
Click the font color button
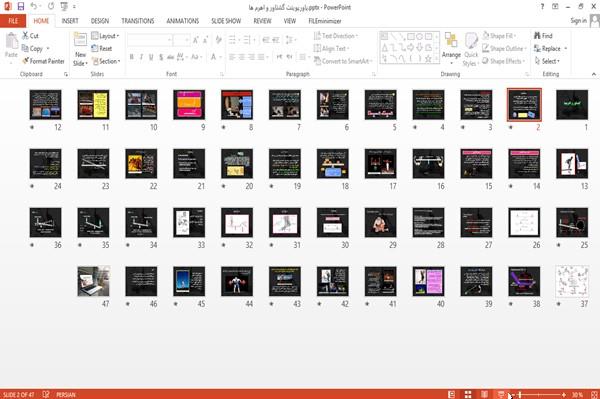click(215, 57)
